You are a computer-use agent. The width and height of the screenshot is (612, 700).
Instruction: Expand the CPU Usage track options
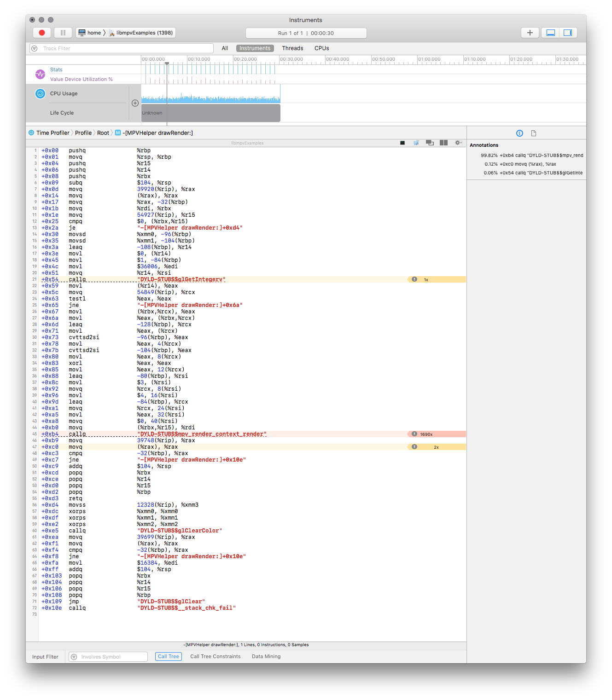pyautogui.click(x=135, y=103)
